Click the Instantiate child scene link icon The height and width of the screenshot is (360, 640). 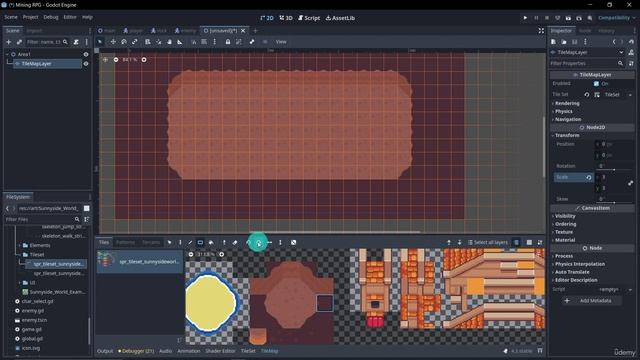(x=19, y=42)
